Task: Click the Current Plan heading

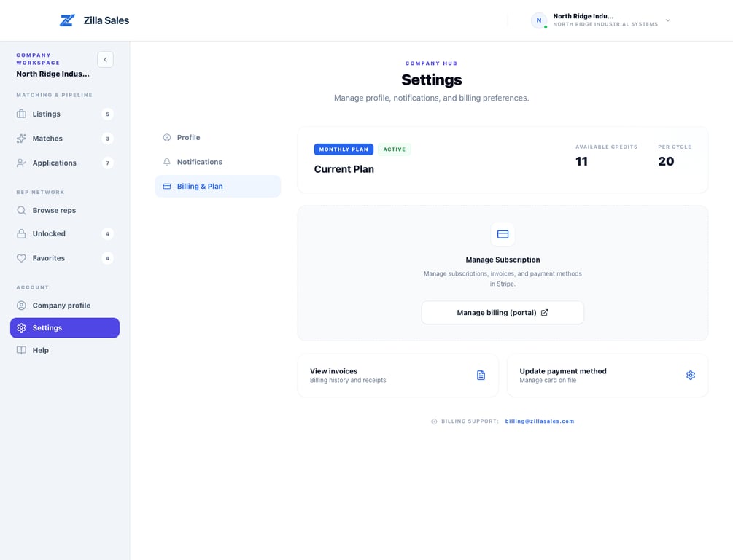Action: [344, 169]
